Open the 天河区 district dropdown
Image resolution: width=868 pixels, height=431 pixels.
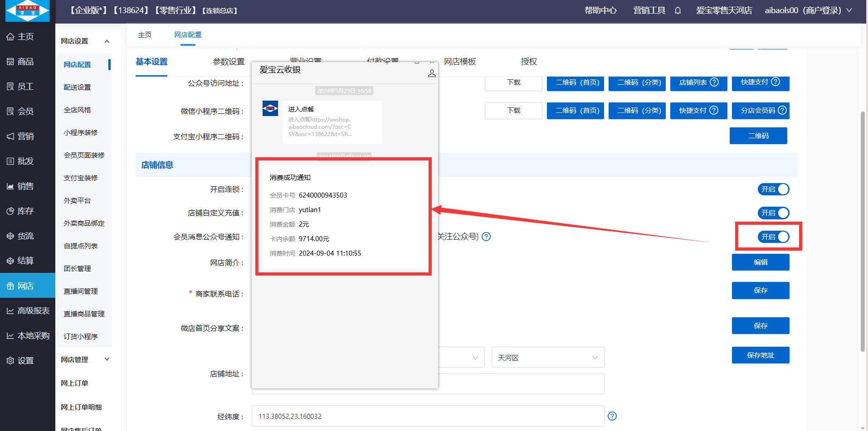(547, 358)
